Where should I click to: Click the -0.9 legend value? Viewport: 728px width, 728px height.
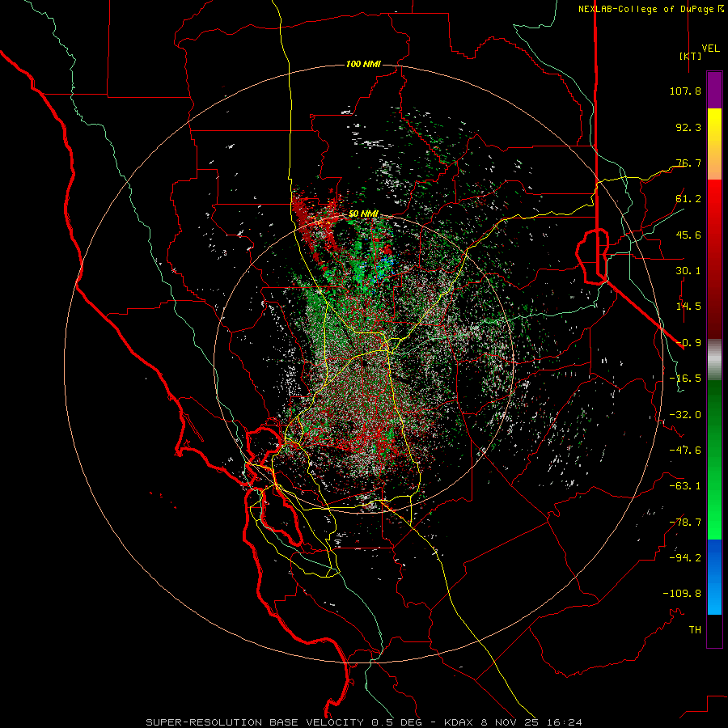688,343
